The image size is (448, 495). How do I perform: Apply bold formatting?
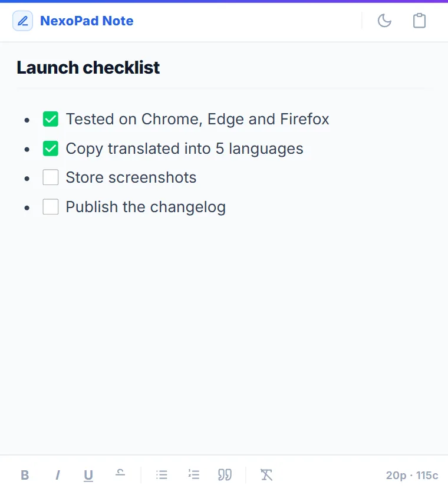(x=25, y=475)
